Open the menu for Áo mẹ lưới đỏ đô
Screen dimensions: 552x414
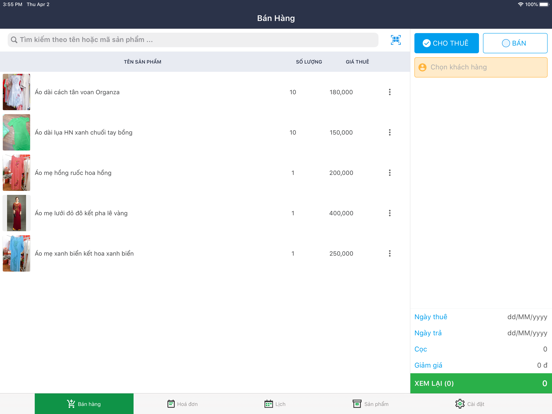(389, 213)
